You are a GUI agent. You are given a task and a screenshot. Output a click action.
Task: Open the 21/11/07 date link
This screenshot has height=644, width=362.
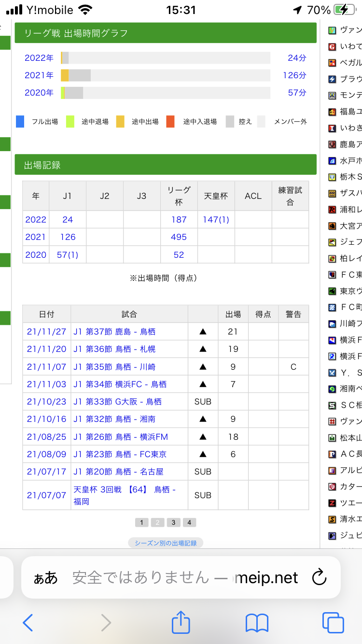click(46, 367)
